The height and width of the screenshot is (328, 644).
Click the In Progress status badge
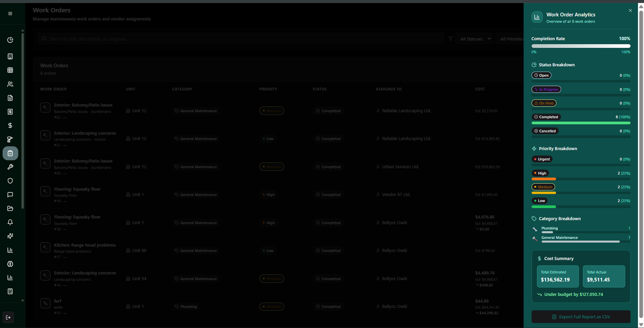(x=546, y=89)
